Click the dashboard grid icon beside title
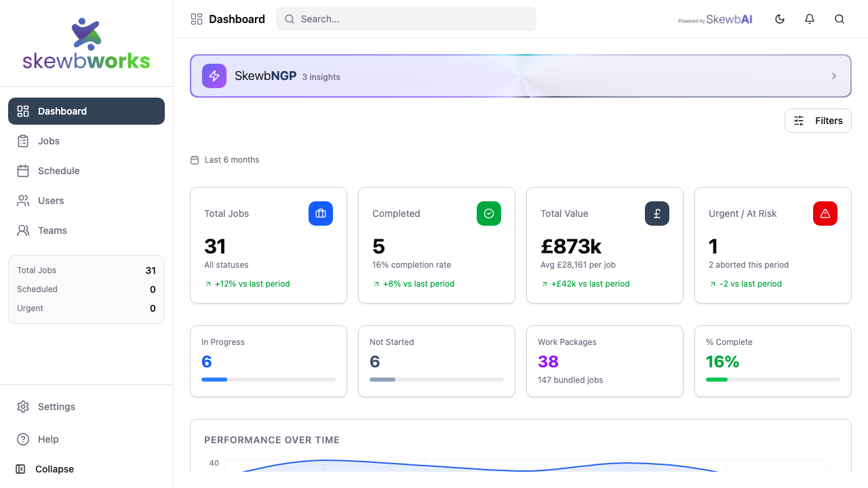This screenshot has width=868, height=488. click(x=197, y=19)
